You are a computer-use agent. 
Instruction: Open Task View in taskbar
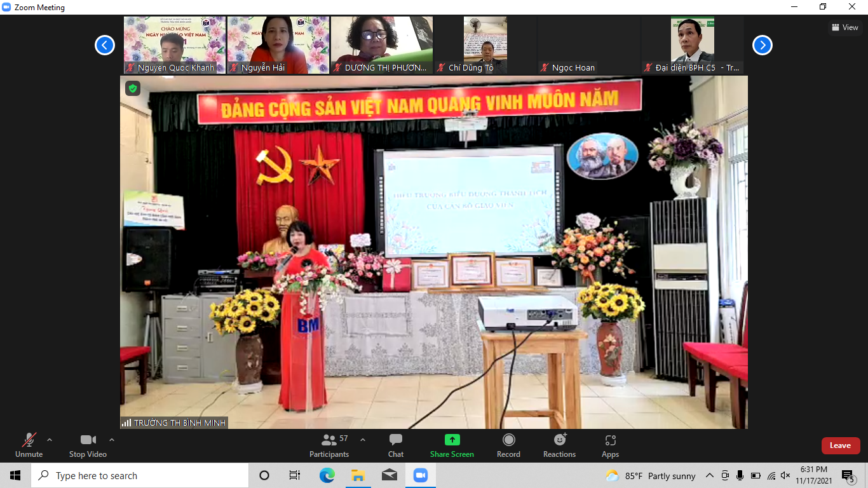295,475
